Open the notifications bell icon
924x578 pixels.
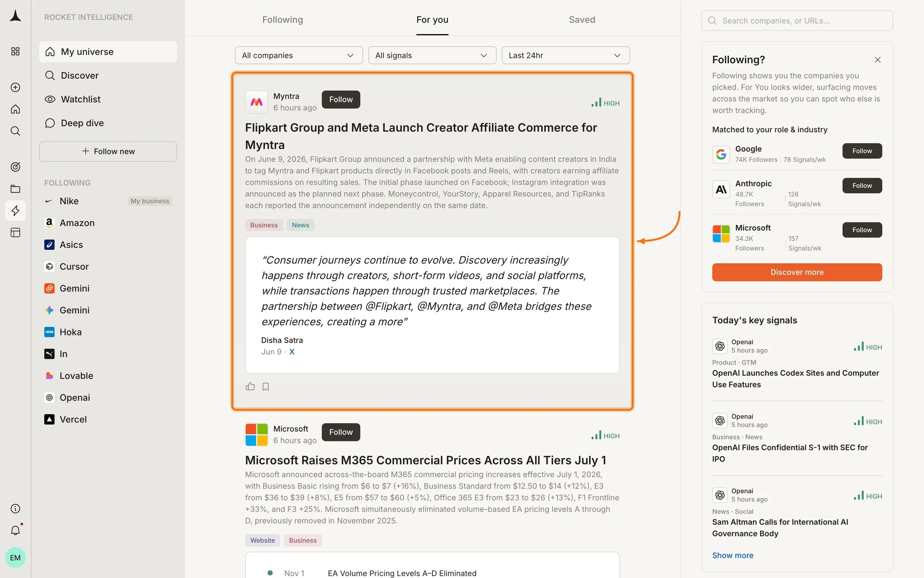click(x=15, y=530)
